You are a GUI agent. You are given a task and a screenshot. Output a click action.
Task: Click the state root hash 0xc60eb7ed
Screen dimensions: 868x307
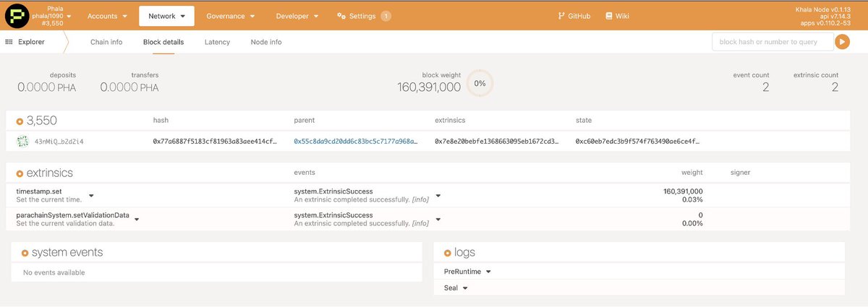637,142
